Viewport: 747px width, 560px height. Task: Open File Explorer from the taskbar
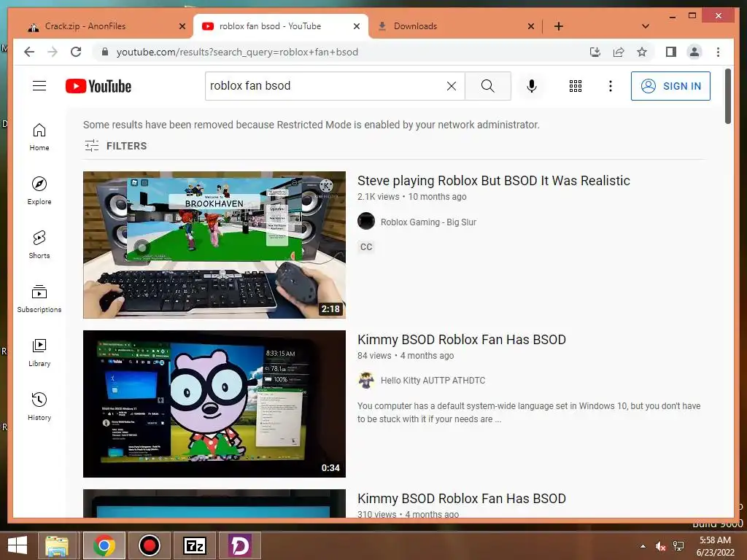click(x=57, y=545)
